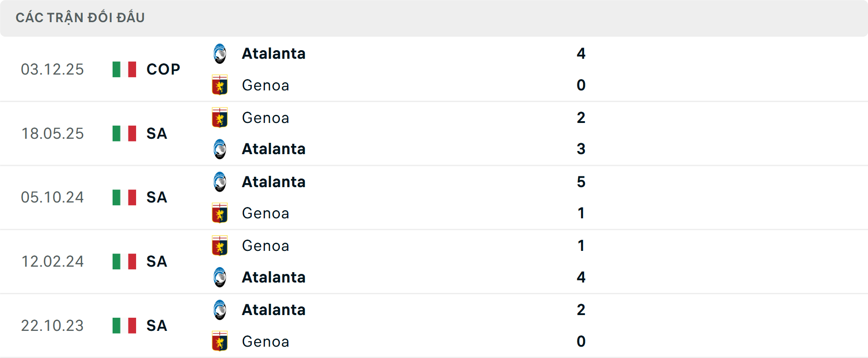The width and height of the screenshot is (868, 358).
Task: Click the Atalanta badge on the 22.10.23 row
Action: pyautogui.click(x=220, y=310)
